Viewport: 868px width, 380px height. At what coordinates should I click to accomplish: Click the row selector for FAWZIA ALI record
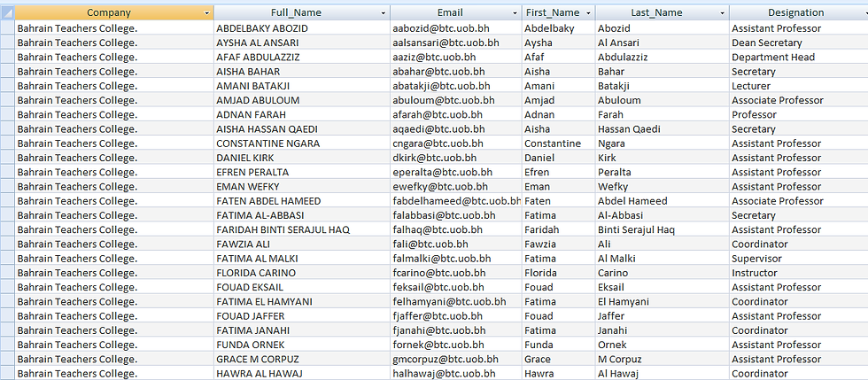pyautogui.click(x=7, y=244)
